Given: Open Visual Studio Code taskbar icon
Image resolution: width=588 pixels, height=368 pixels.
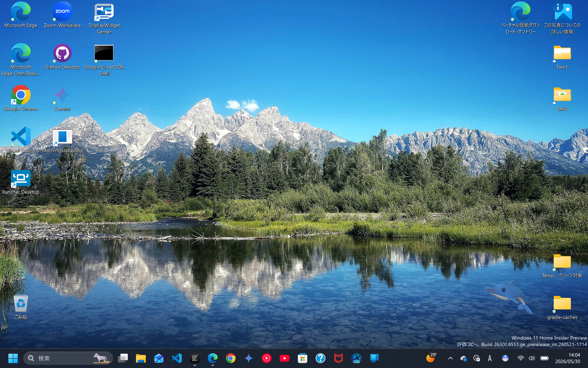Looking at the screenshot, I should coord(177,358).
